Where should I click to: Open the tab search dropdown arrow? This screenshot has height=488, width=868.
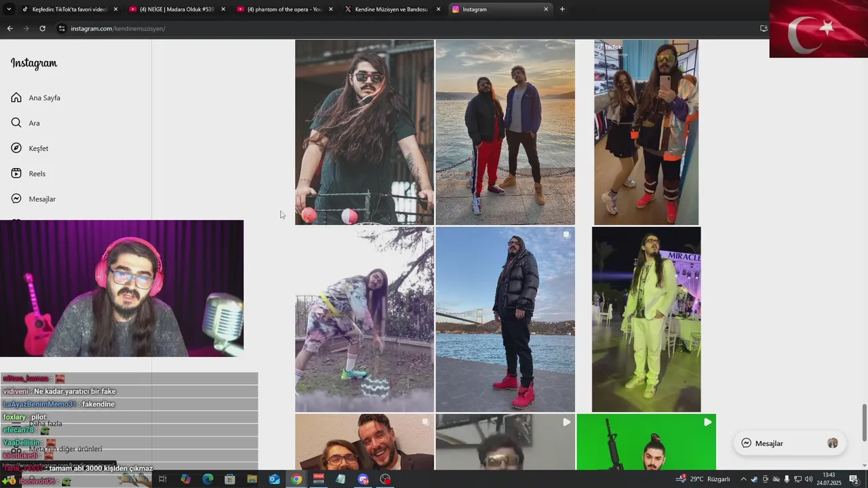tap(9, 9)
